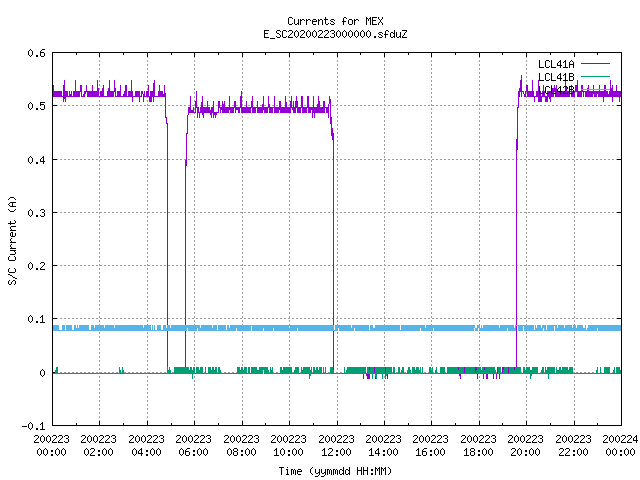Click the LCL41A legend label

(556, 64)
